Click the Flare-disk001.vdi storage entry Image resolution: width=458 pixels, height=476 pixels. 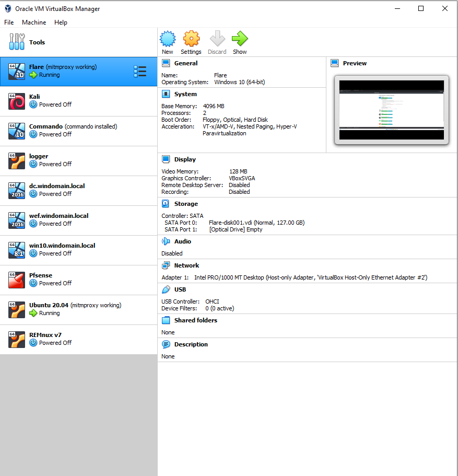pyautogui.click(x=257, y=223)
